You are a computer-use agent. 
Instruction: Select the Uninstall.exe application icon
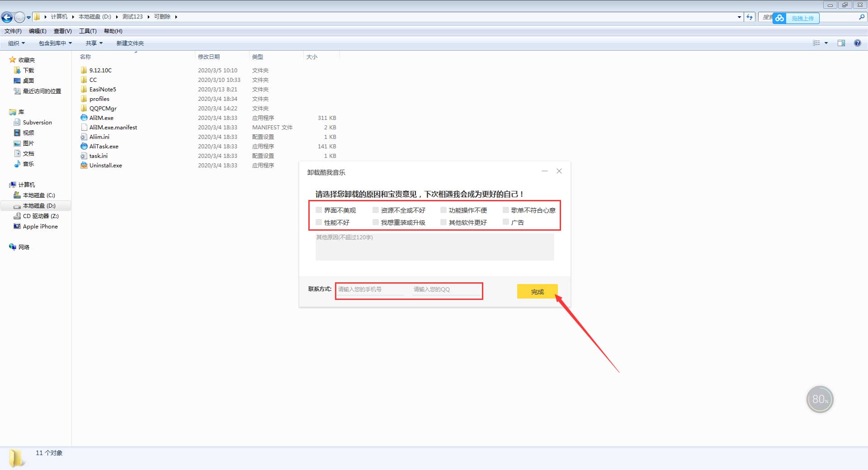click(x=84, y=165)
